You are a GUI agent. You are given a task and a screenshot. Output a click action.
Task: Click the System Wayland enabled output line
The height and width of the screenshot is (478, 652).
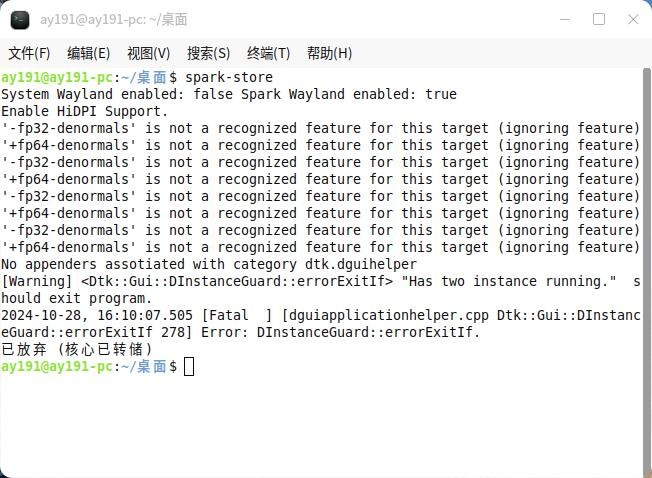229,94
